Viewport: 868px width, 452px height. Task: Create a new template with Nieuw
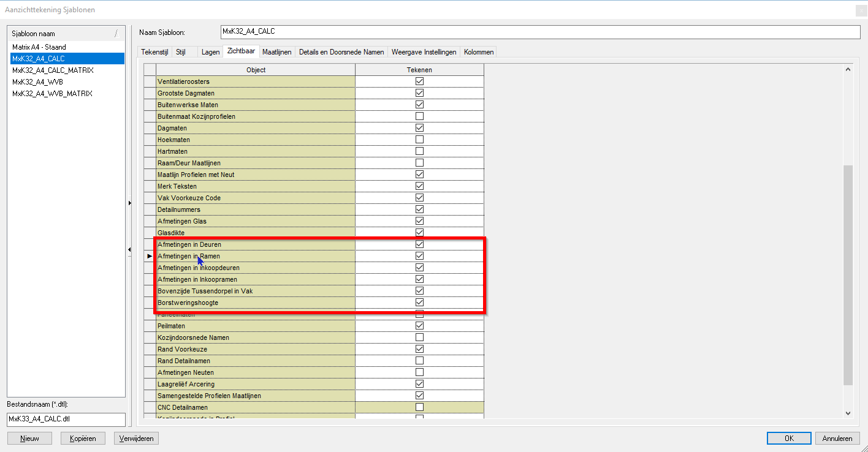pyautogui.click(x=29, y=438)
